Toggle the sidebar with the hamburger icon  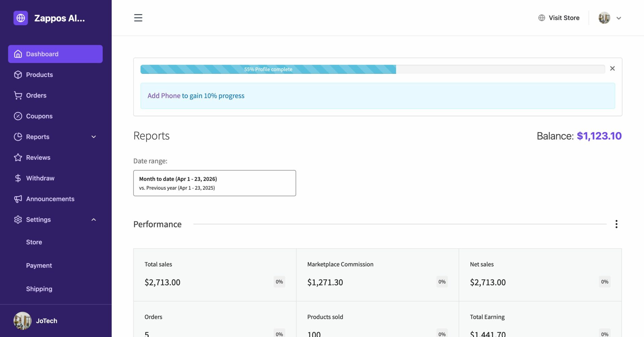[138, 18]
